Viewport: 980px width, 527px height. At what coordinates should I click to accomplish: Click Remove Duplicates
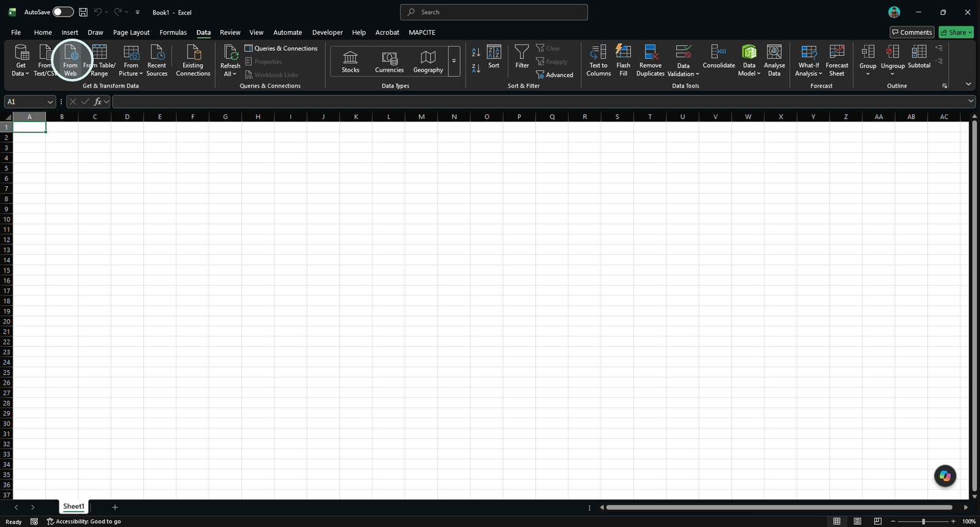click(x=650, y=60)
